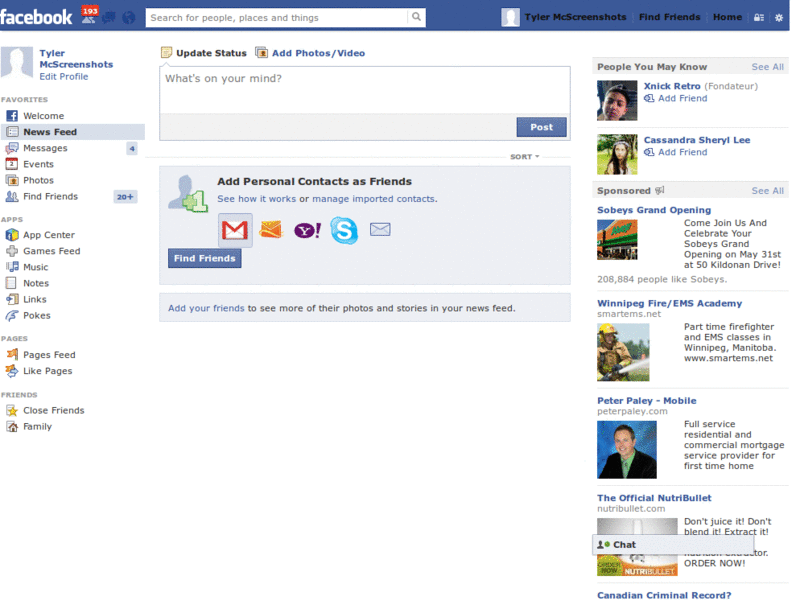800x600 pixels.
Task: Click the Add your friends link
Action: pyautogui.click(x=206, y=308)
